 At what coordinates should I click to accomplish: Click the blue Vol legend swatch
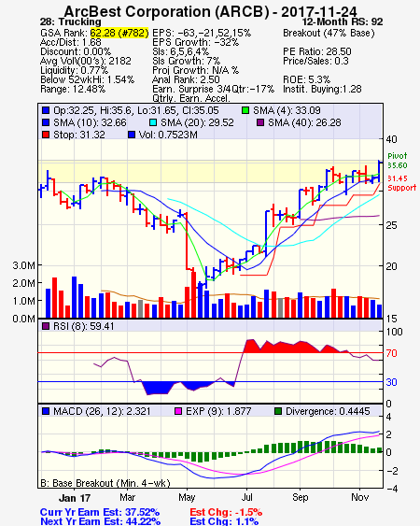click(132, 135)
